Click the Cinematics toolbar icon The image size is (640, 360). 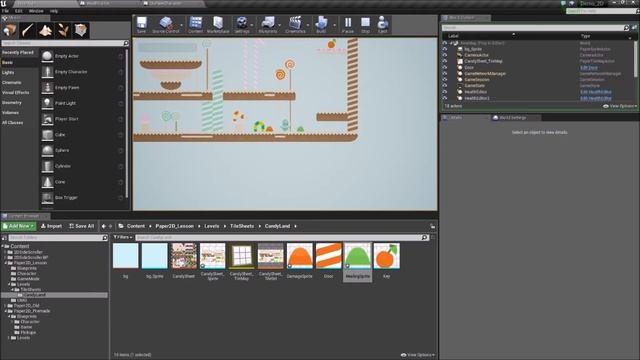(x=295, y=24)
